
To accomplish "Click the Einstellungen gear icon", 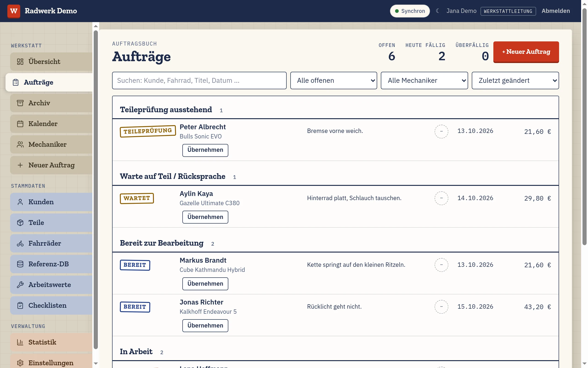I will [x=20, y=363].
